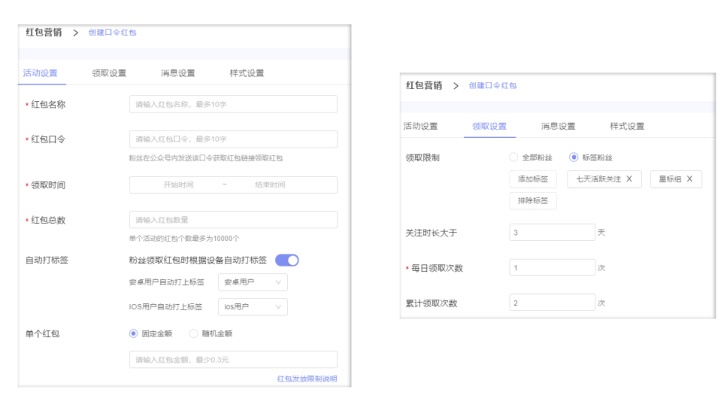The width and height of the screenshot is (720, 400).
Task: Open the 安卓用户 tag dropdown
Action: click(253, 282)
